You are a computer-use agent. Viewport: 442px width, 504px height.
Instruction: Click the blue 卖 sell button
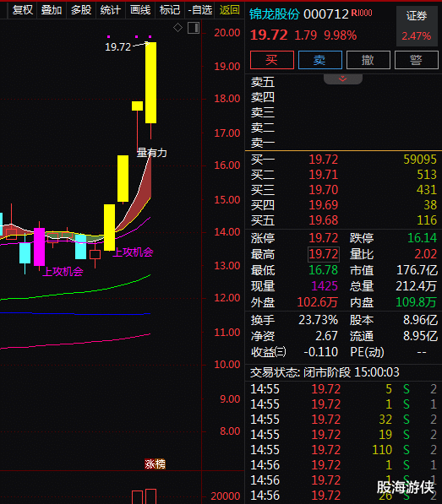coord(320,60)
